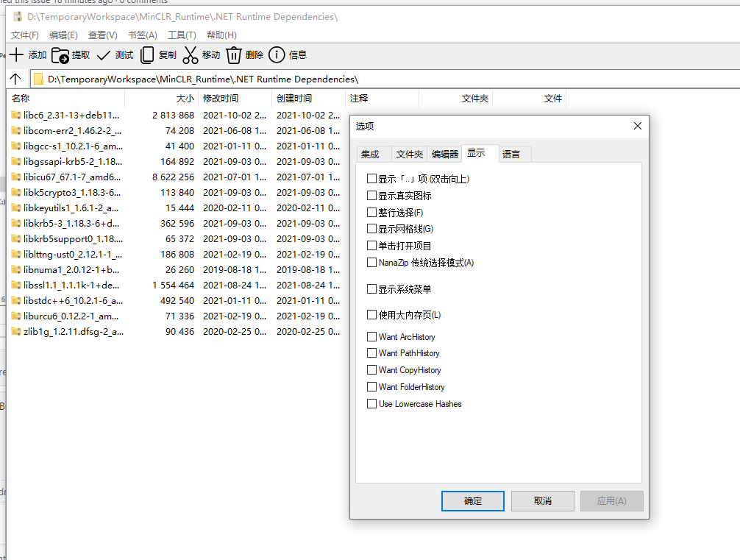Click the Move (移动) scissors icon
This screenshot has width=740, height=560.
coord(191,54)
